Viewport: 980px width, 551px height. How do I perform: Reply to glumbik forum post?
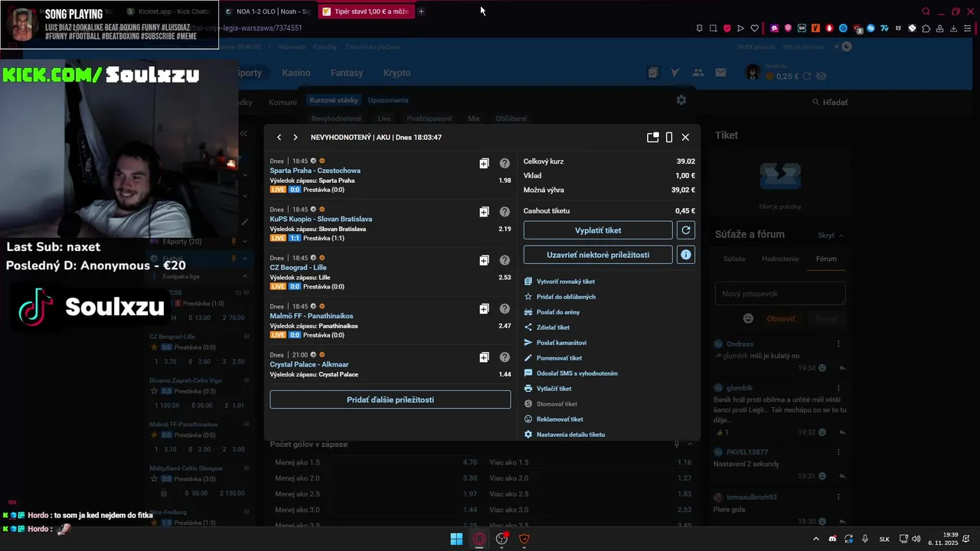(842, 432)
